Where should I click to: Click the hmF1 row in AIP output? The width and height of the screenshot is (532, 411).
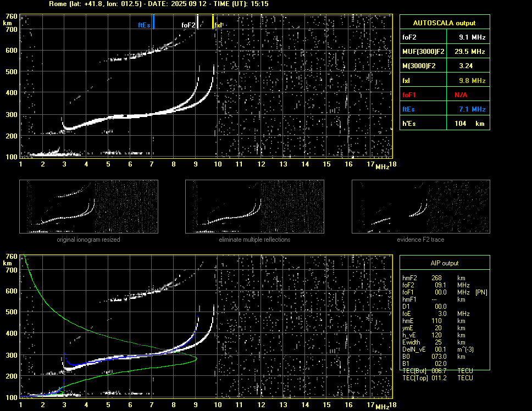434,299
